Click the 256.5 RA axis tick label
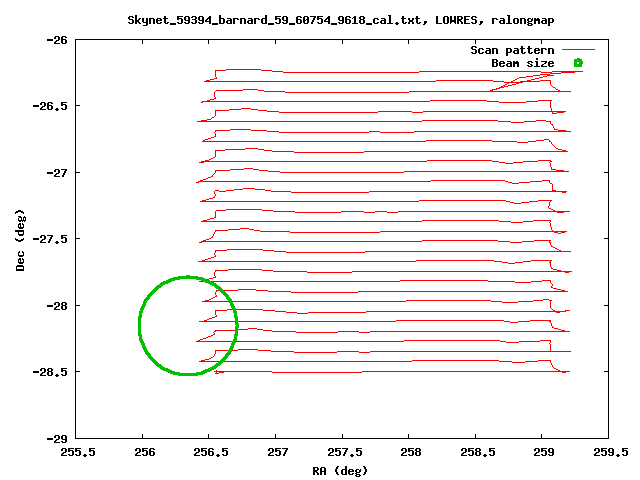Screen dimensions: 640x480 (x=211, y=452)
